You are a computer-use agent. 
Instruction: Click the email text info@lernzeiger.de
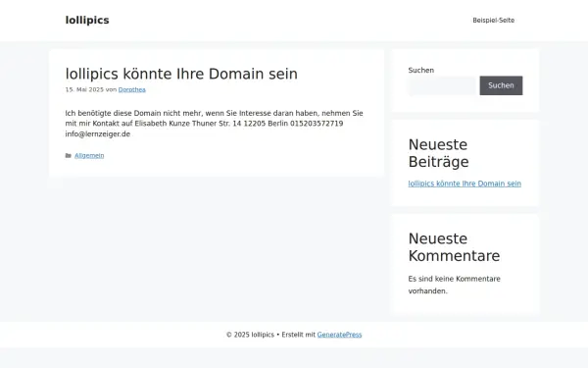(97, 134)
